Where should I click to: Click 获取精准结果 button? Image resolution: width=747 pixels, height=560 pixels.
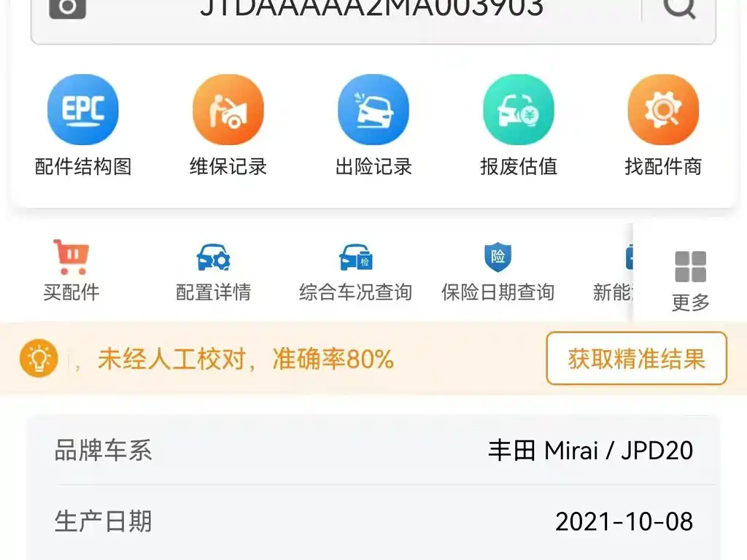(636, 358)
